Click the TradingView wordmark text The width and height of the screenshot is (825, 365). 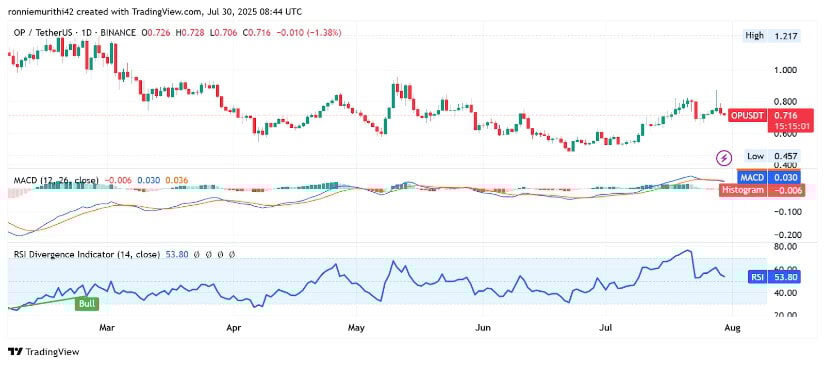coord(52,352)
